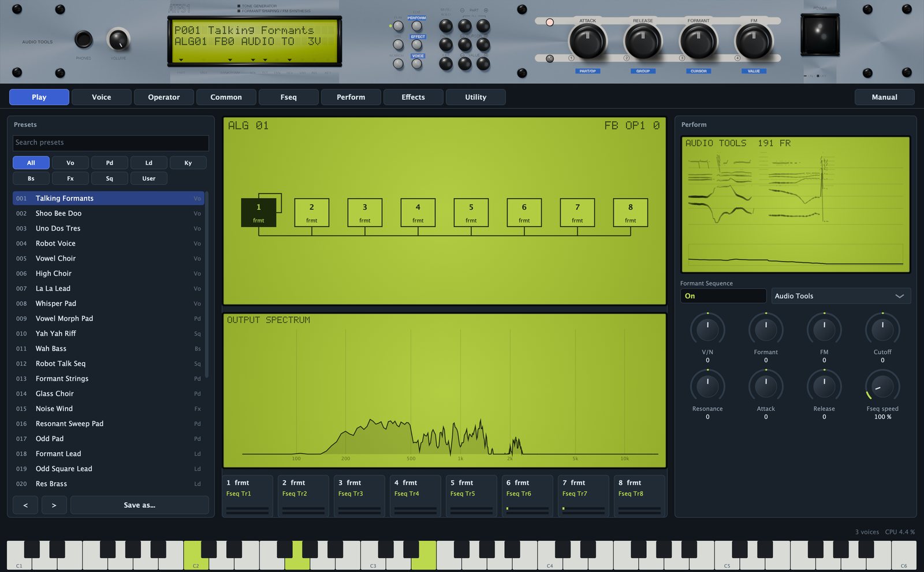Push the hardware EFFECT button
Viewport: 924px width, 572px height.
click(x=416, y=45)
